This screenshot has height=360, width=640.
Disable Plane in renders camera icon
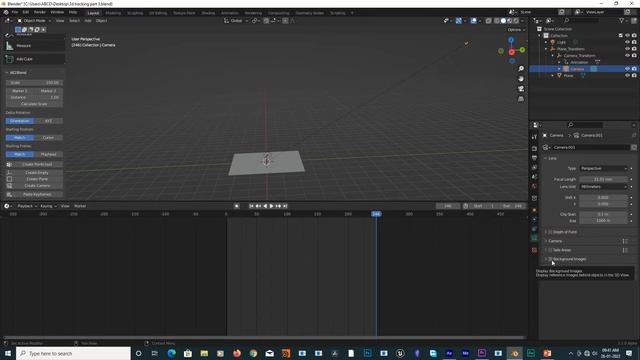[x=634, y=76]
